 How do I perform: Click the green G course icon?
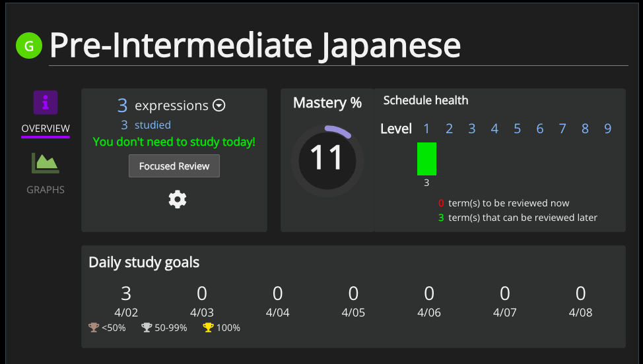[x=29, y=45]
